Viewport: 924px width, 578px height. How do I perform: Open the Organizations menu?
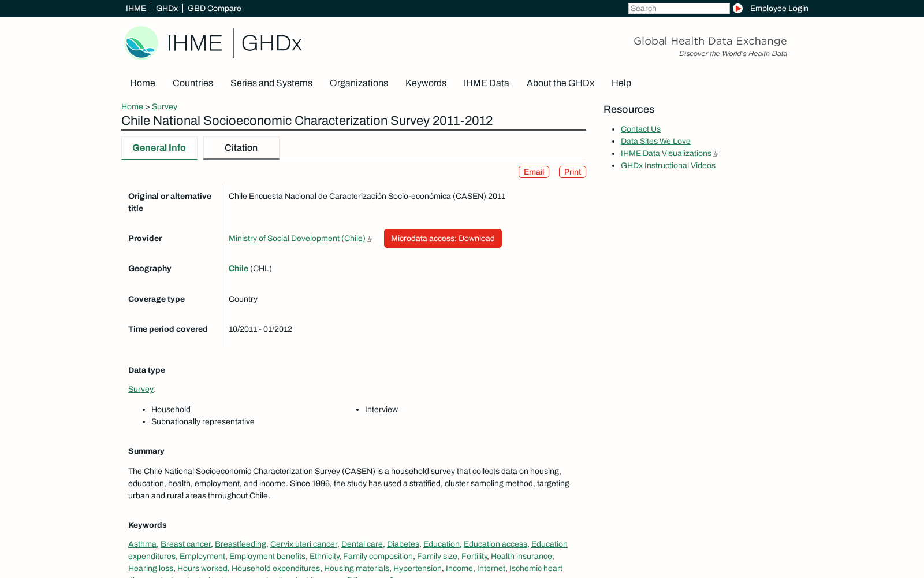click(x=359, y=83)
